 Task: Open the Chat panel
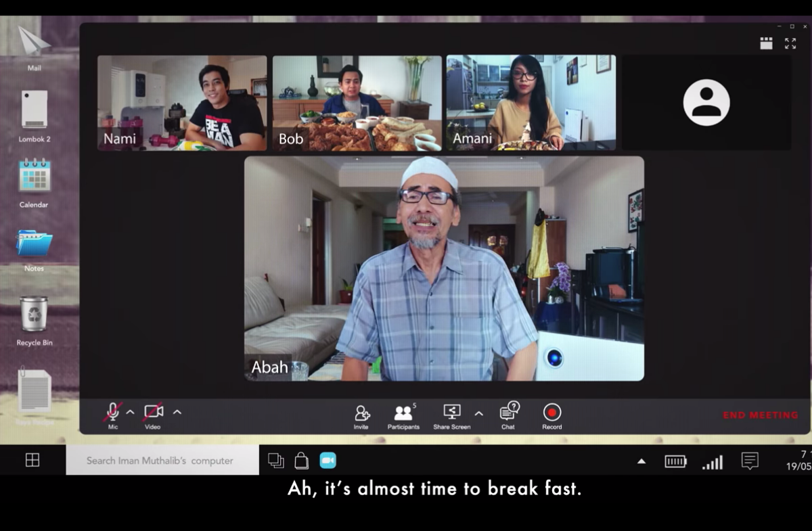[509, 412]
